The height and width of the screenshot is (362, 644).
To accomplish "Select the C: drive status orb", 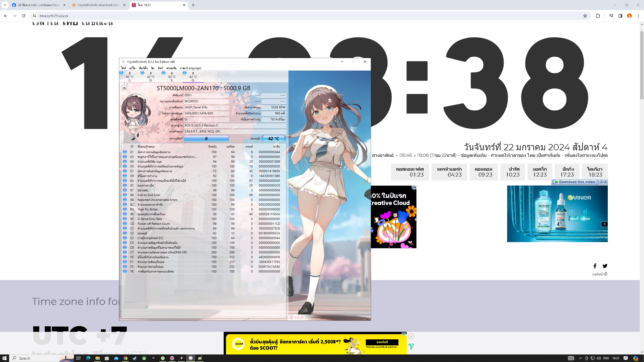I will tap(122, 73).
